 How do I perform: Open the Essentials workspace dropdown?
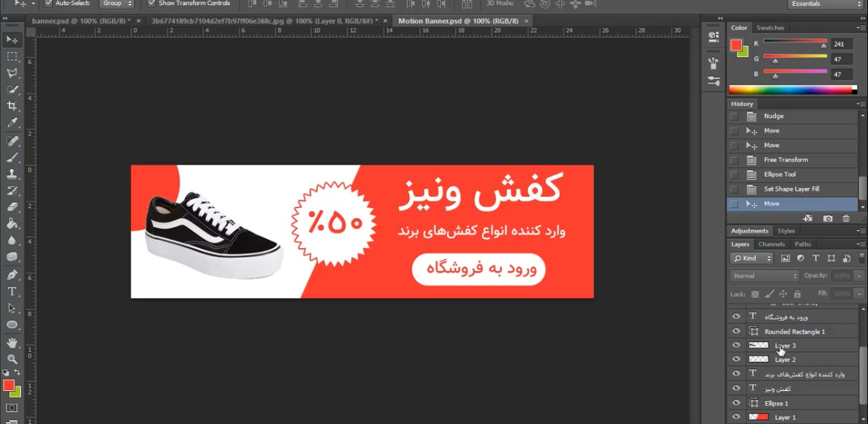coord(824,4)
